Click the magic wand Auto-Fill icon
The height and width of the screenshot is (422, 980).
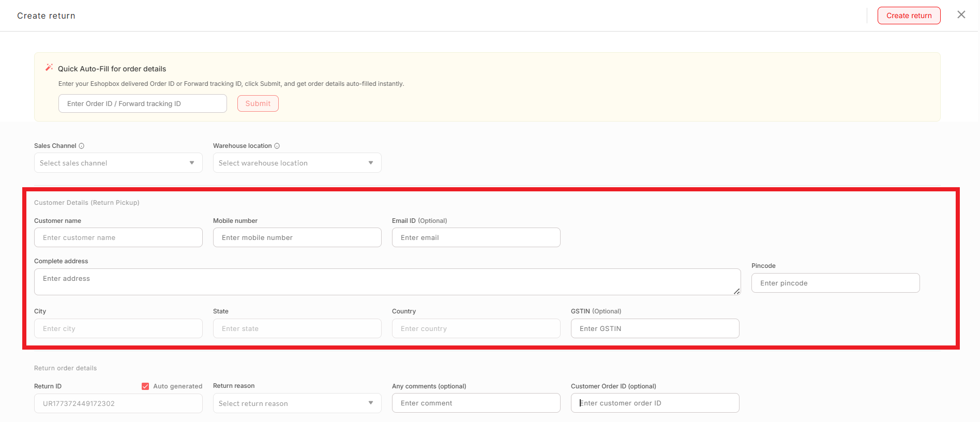(x=49, y=68)
